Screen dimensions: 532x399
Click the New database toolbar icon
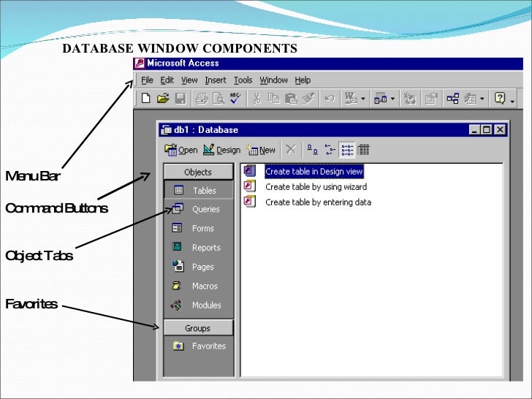[x=146, y=99]
